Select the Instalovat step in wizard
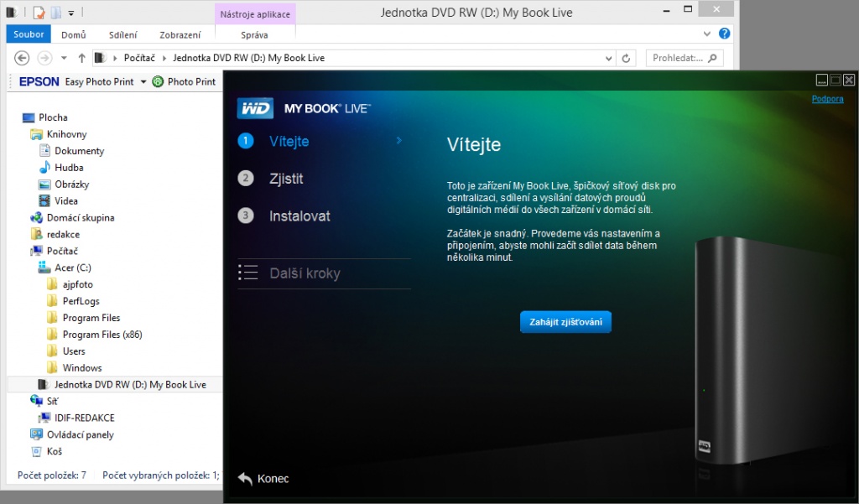 [299, 216]
